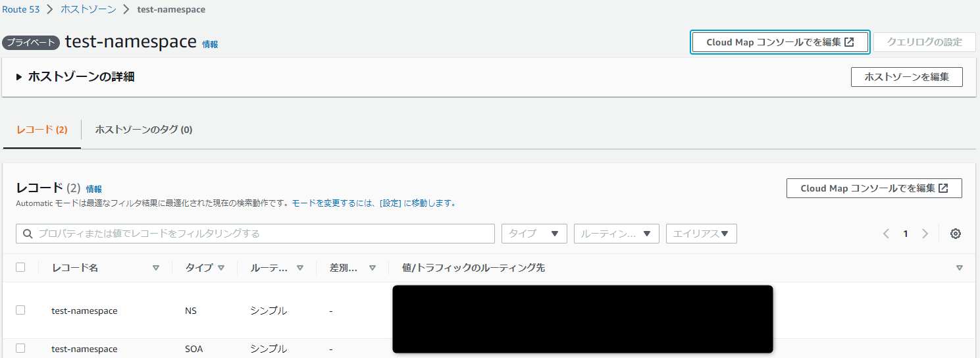Switch to the レコード (2) tab

click(x=42, y=130)
